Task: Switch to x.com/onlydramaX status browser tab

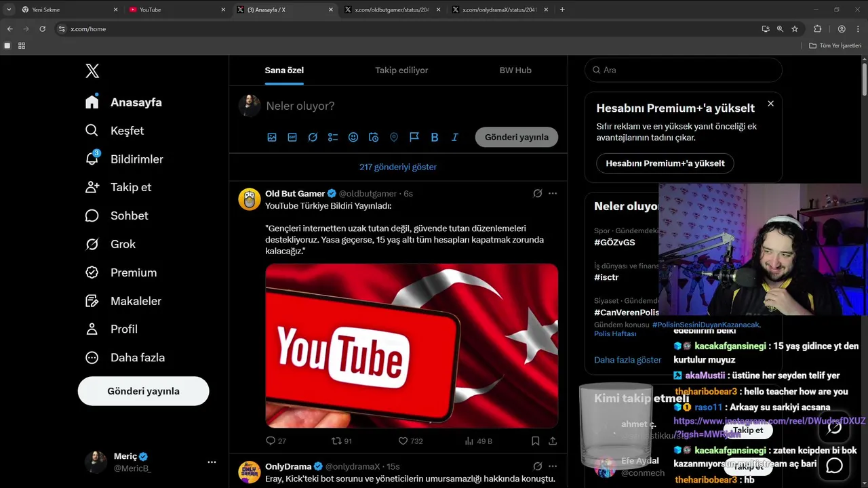Action: coord(500,9)
